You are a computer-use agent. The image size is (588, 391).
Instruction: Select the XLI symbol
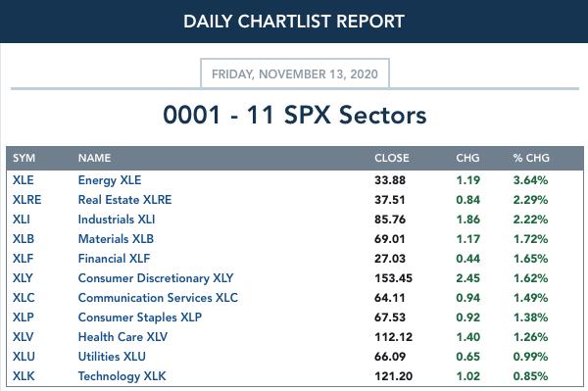22,219
